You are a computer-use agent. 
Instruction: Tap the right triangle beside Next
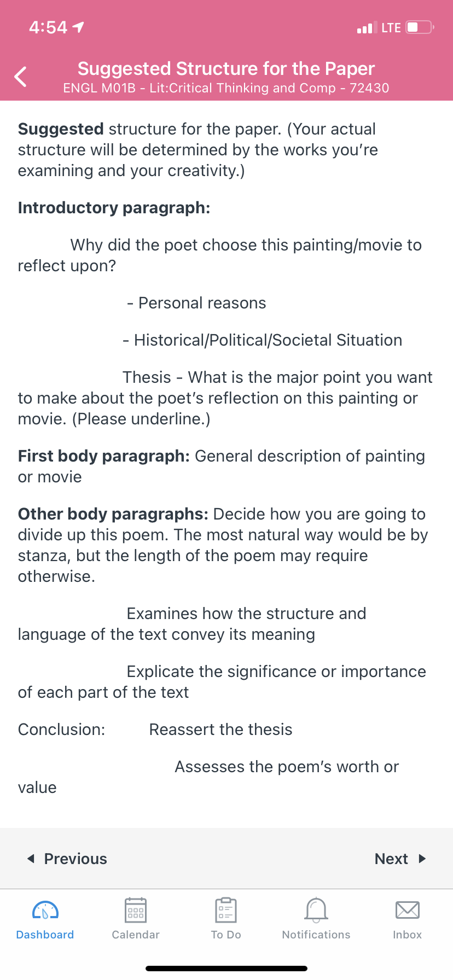[x=422, y=859]
